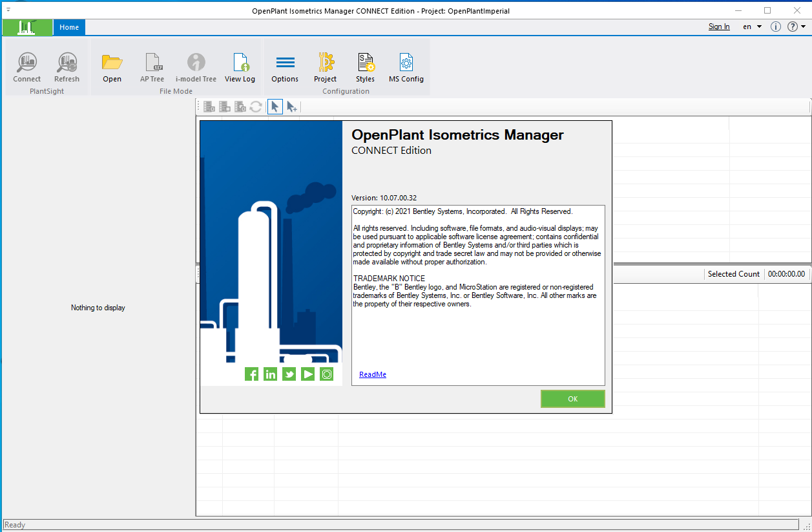Image resolution: width=812 pixels, height=532 pixels.
Task: Open the ReadMe link
Action: point(373,374)
